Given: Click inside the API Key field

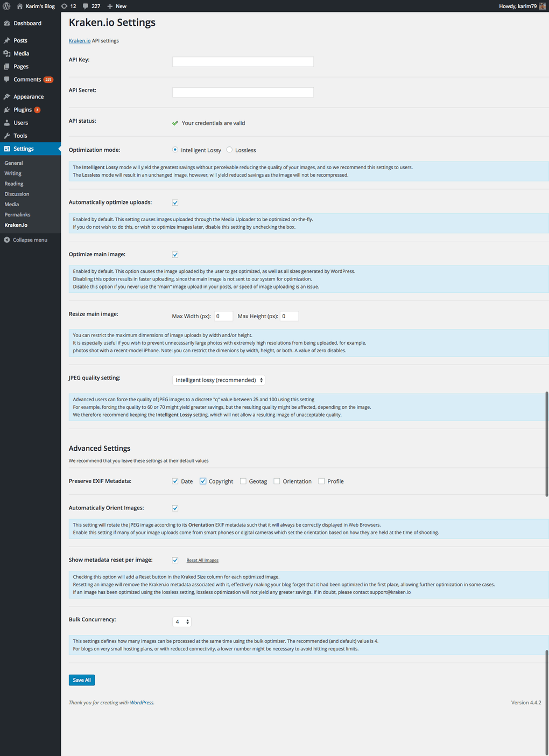Looking at the screenshot, I should tap(242, 61).
